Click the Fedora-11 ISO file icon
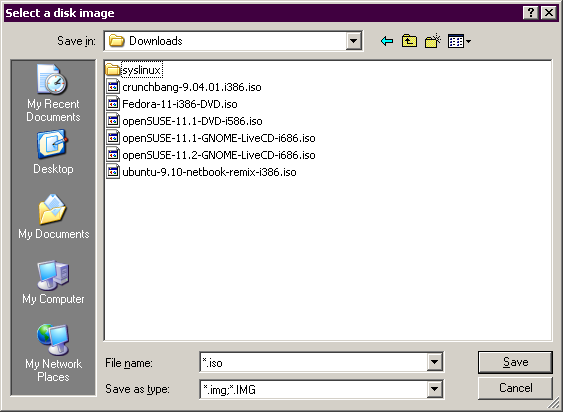Screen dimensions: 563x412 tap(113, 103)
